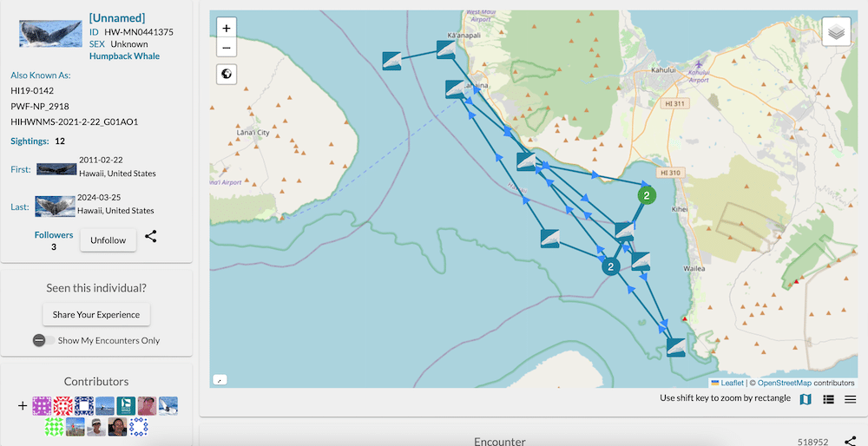Viewport: 868px width, 446px height.
Task: Open the [Unnamed] individual link
Action: pos(117,18)
